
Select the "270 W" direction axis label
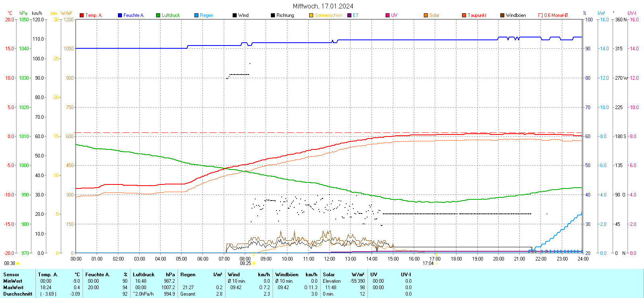click(x=621, y=78)
